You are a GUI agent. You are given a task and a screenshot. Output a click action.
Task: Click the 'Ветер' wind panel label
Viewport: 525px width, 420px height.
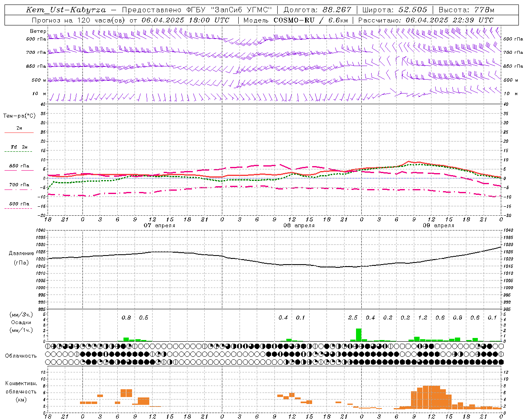tap(38, 31)
